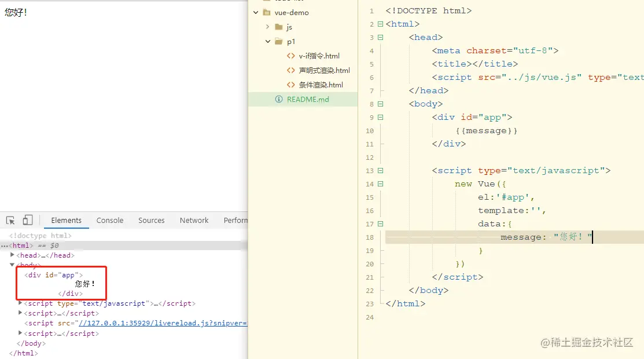
Task: Open the 声明式渲染.html file
Action: (x=325, y=70)
